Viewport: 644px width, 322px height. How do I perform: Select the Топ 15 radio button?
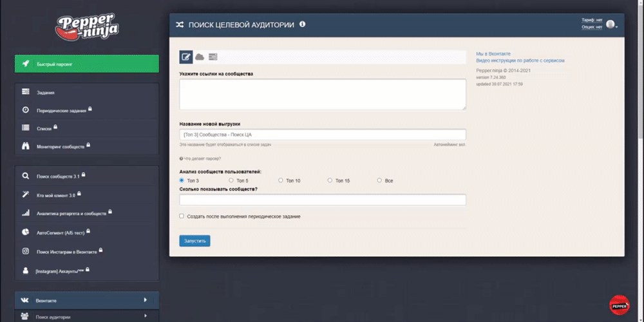pyautogui.click(x=330, y=180)
